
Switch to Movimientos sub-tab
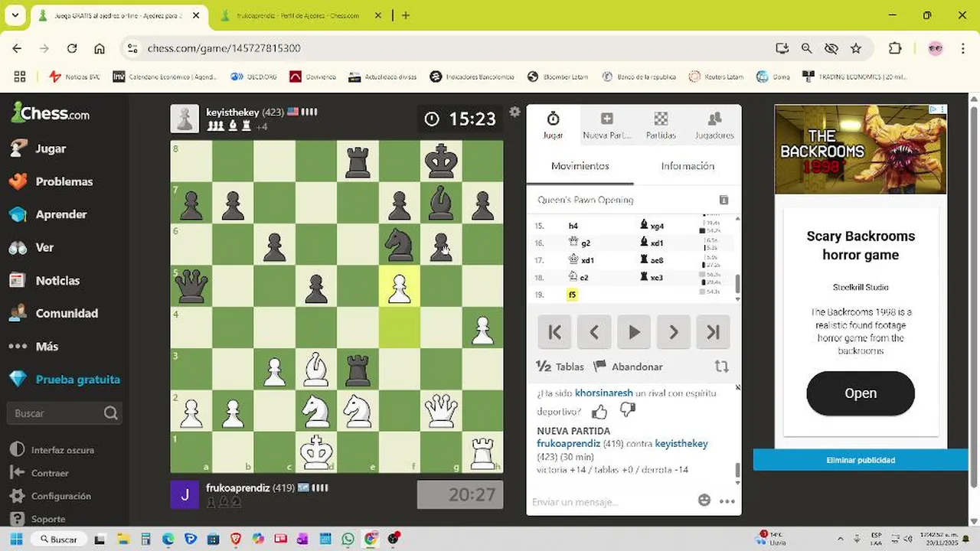[x=580, y=166]
